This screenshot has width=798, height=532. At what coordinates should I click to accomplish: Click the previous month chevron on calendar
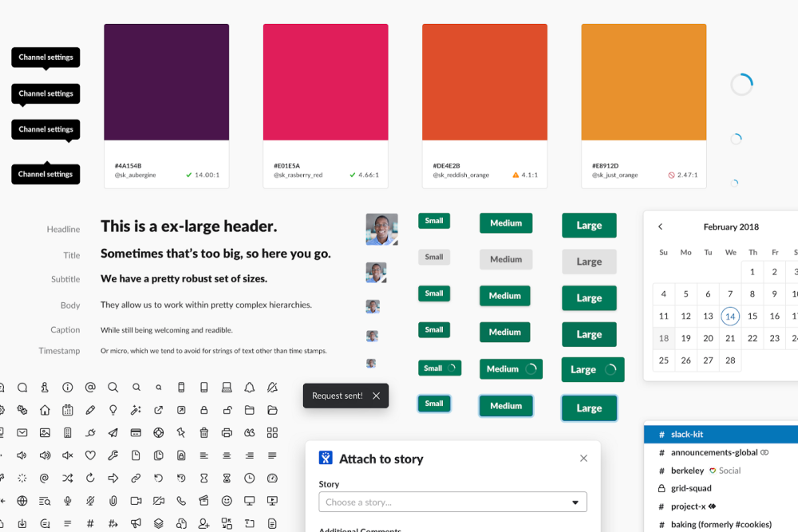[x=660, y=227]
